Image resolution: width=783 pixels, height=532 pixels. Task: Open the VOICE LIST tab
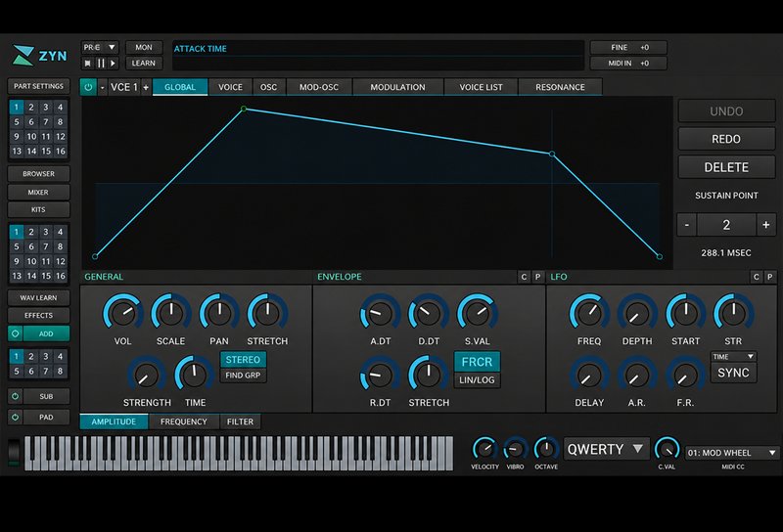click(x=481, y=87)
